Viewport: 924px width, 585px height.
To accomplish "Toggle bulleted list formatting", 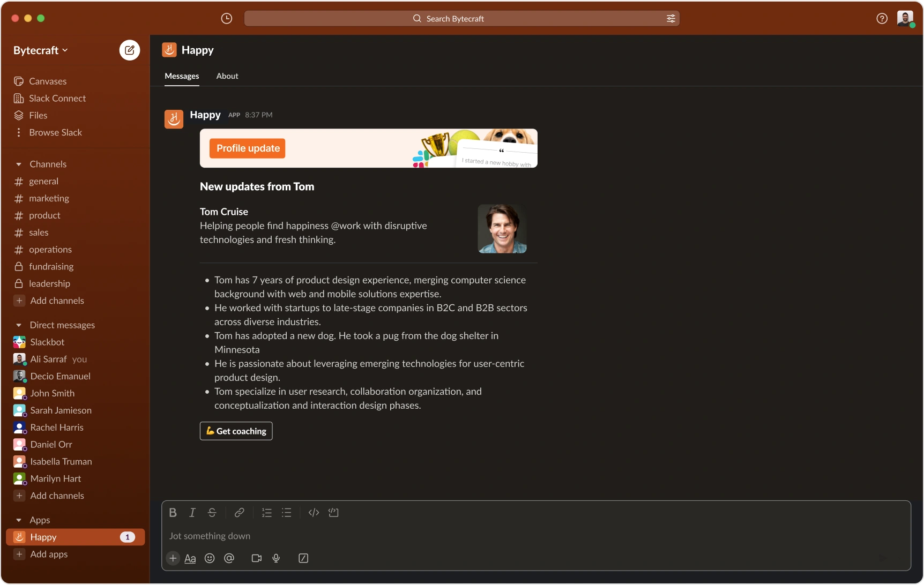I will [286, 513].
